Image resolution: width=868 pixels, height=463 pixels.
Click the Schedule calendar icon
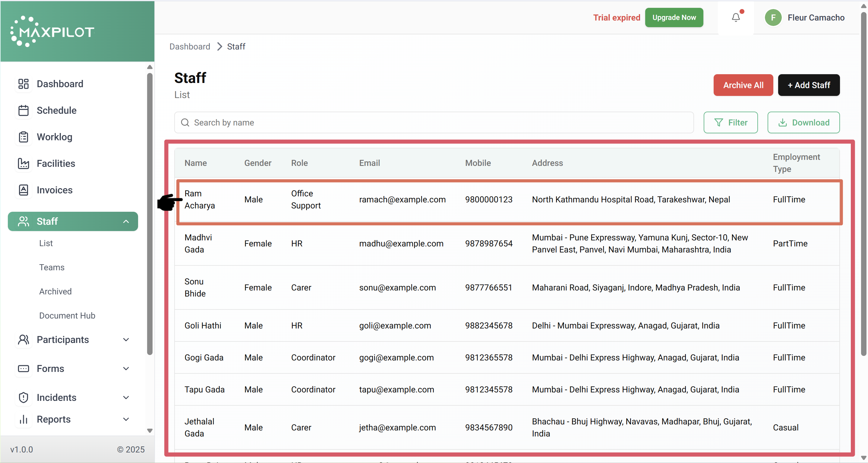[23, 110]
